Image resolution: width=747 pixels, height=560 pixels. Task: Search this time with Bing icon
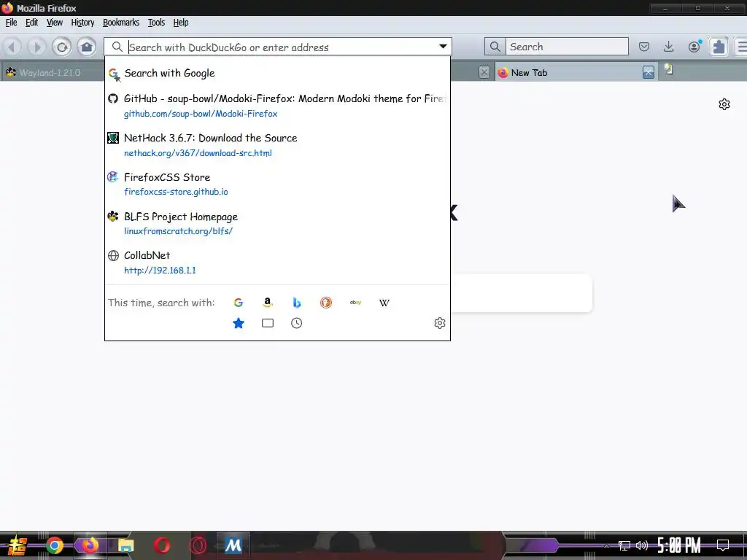pyautogui.click(x=297, y=303)
